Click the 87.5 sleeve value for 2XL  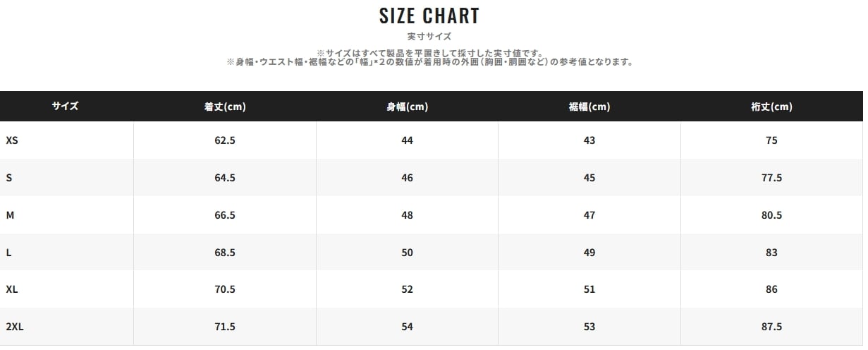point(771,327)
